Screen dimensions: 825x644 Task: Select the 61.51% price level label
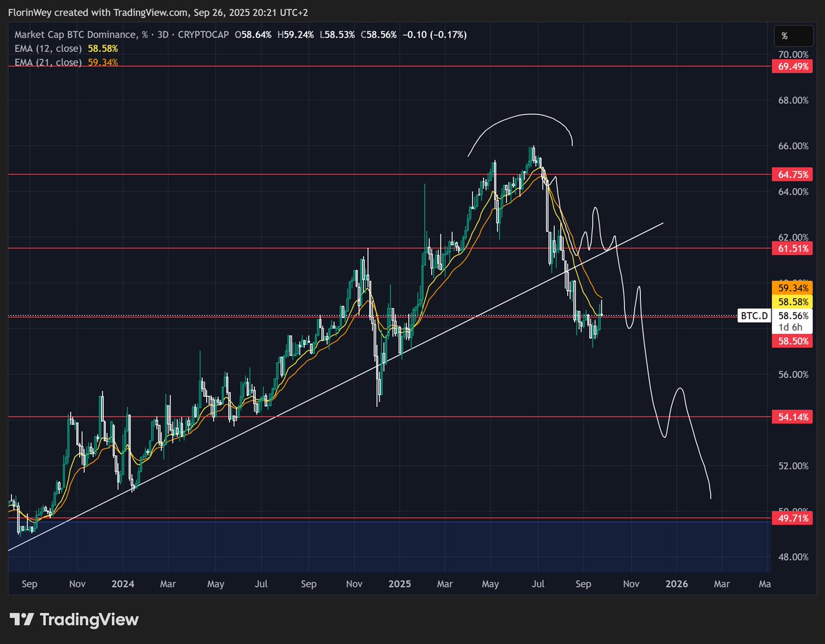pos(792,249)
